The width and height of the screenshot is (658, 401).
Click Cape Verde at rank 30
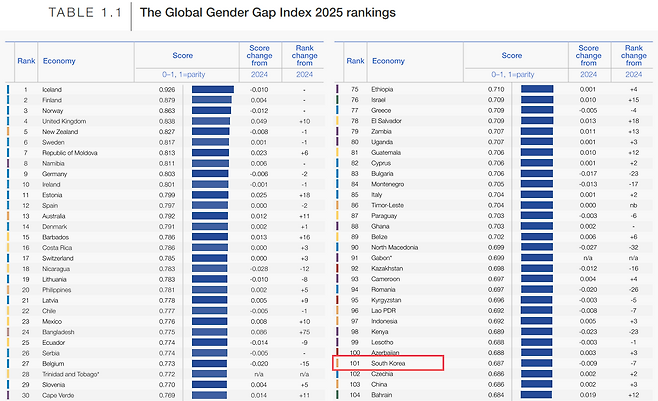click(x=58, y=395)
